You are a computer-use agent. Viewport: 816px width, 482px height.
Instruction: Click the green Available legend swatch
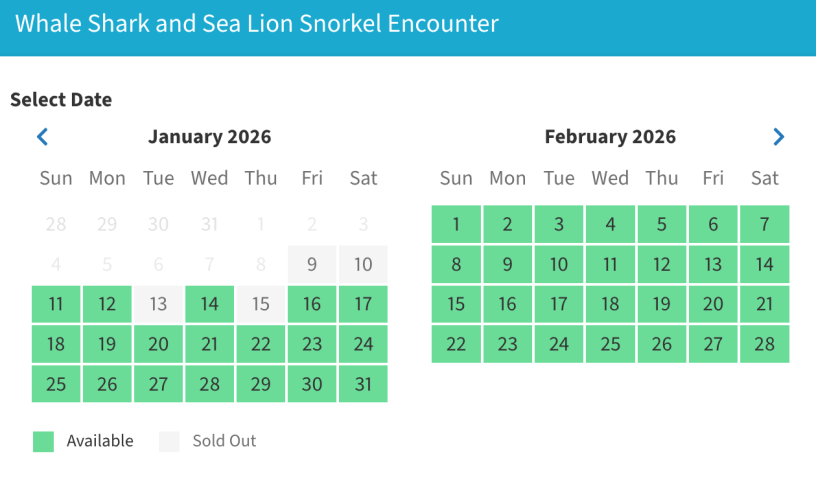43,441
